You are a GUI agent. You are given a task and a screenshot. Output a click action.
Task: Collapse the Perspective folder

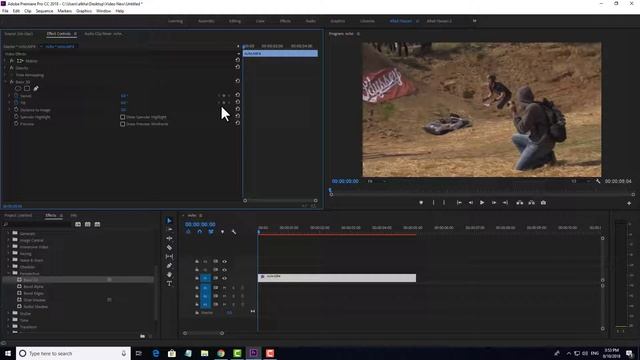[x=9, y=273]
